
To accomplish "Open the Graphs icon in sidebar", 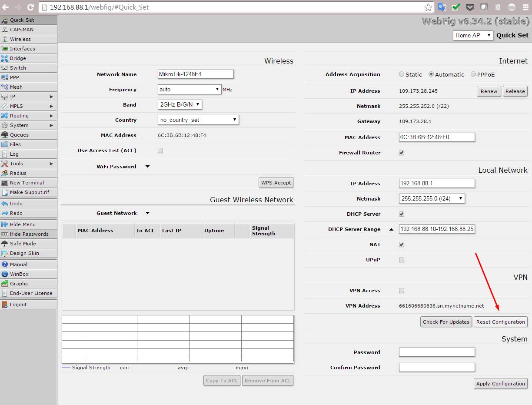I will [x=5, y=284].
